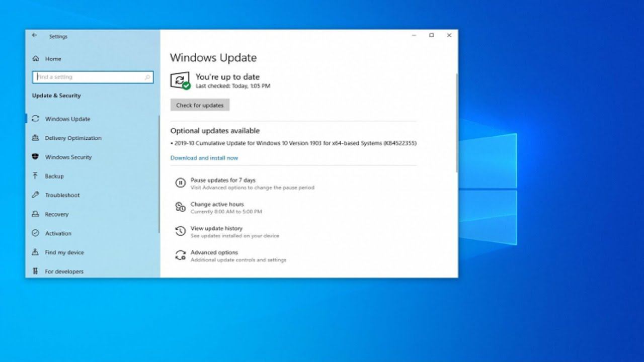Click the sidebar vertical scrollbar
This screenshot has width=644, height=362.
(x=159, y=173)
